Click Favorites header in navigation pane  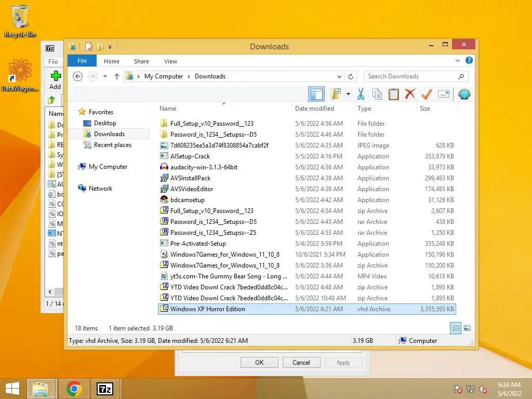tap(101, 112)
